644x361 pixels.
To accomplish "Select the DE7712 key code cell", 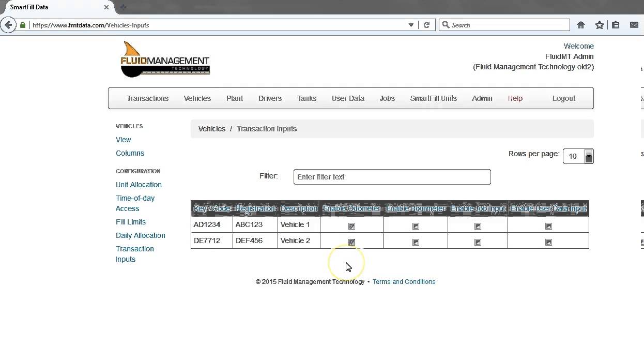I will coord(212,240).
